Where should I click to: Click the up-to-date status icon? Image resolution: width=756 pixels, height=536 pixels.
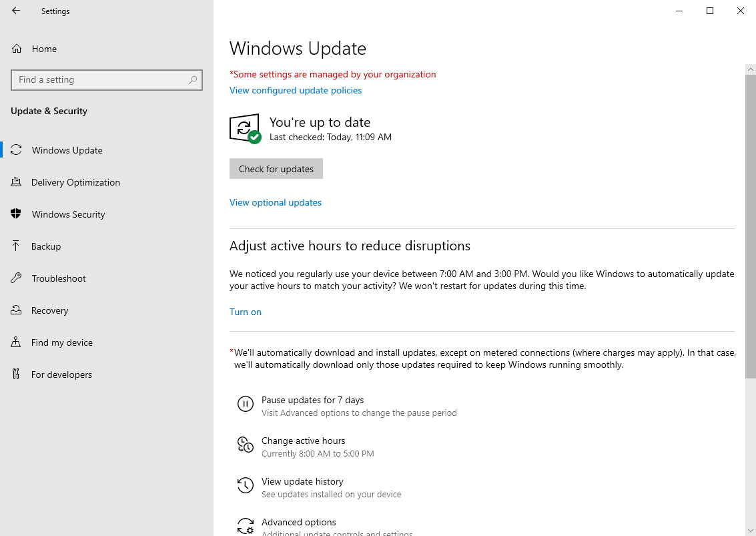(246, 129)
